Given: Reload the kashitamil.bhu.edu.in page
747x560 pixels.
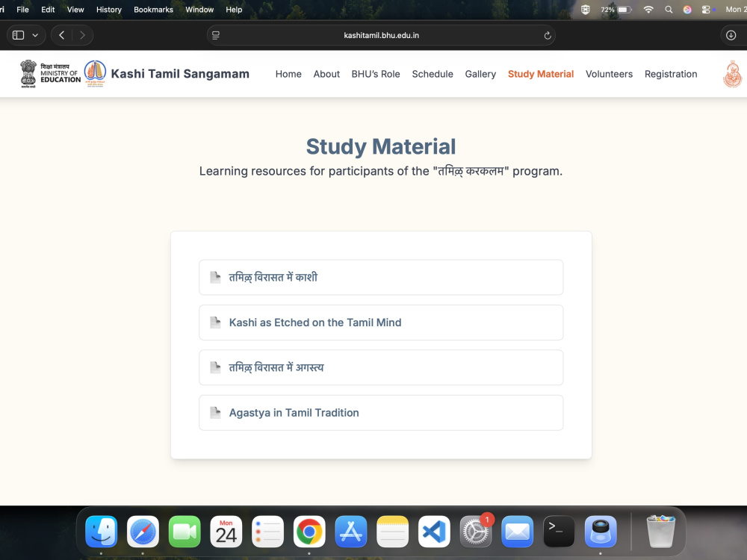Looking at the screenshot, I should (x=548, y=35).
